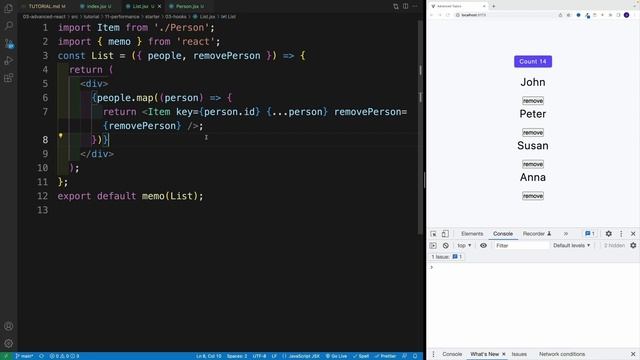Open Manage gear in VS Code activity bar

tap(8, 343)
